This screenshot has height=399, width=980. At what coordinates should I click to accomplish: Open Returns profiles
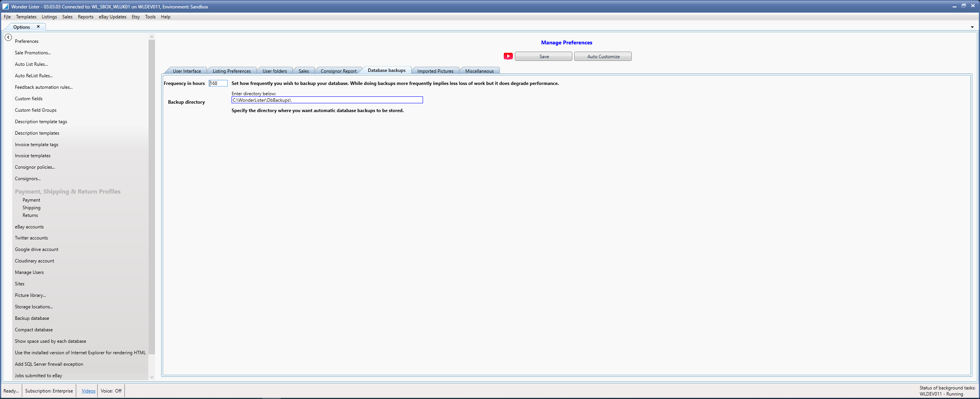(x=30, y=215)
